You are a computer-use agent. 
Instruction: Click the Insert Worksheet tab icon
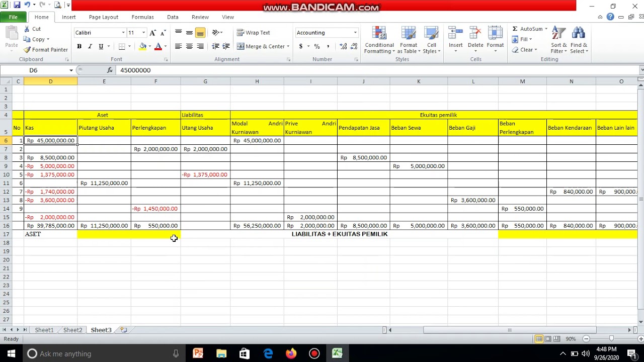pyautogui.click(x=123, y=330)
